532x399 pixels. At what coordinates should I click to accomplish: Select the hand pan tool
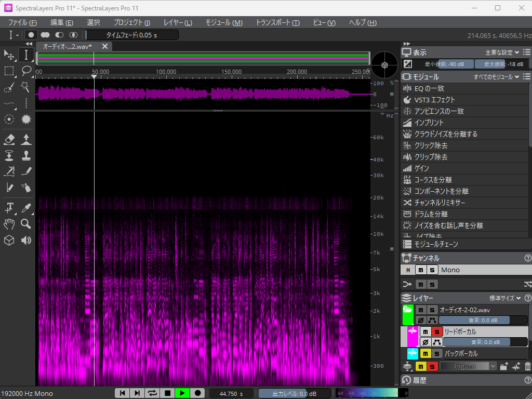coord(9,224)
